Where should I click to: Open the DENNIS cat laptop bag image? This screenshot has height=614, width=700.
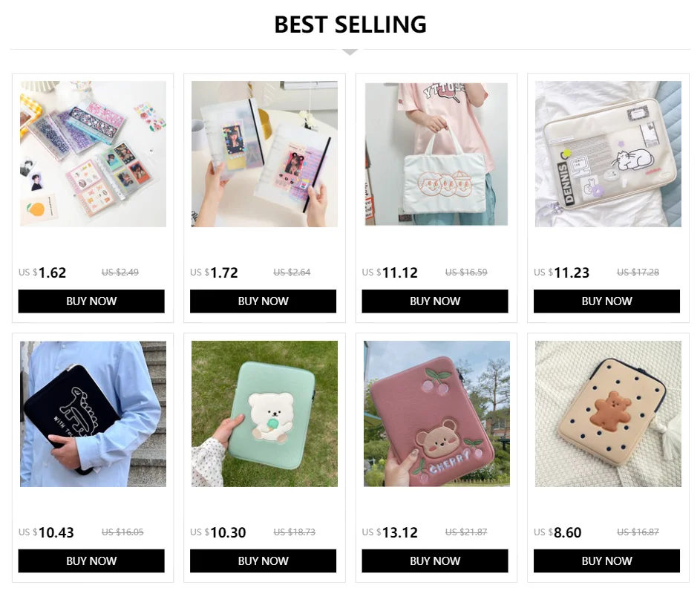point(608,154)
